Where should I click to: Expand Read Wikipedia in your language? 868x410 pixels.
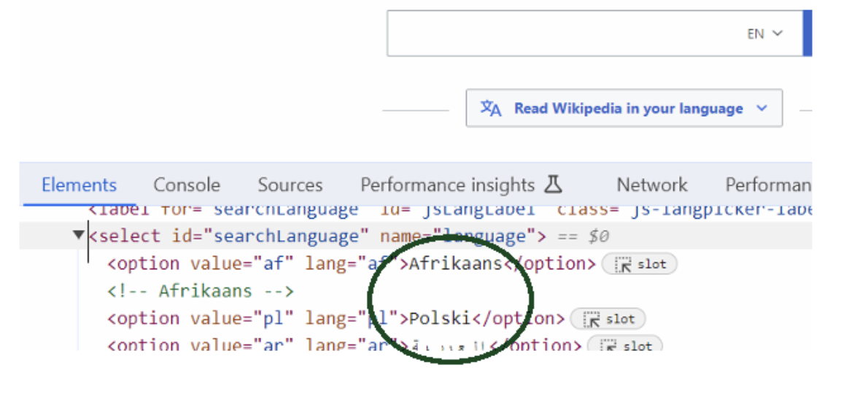624,108
